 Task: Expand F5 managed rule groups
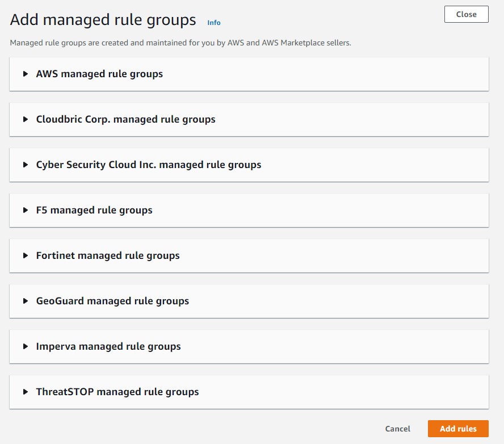click(x=249, y=210)
